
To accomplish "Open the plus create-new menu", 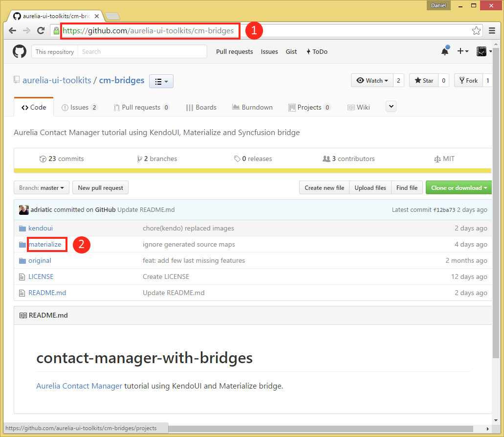I will tap(463, 51).
